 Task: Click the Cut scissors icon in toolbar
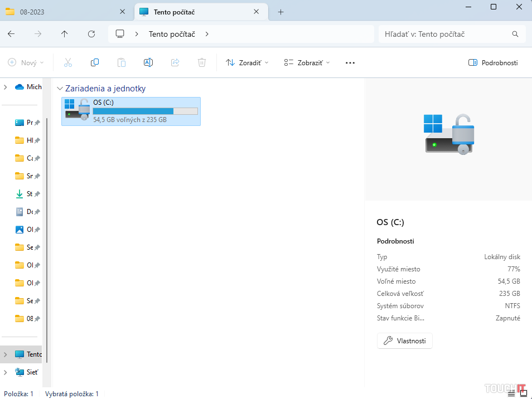tap(68, 63)
